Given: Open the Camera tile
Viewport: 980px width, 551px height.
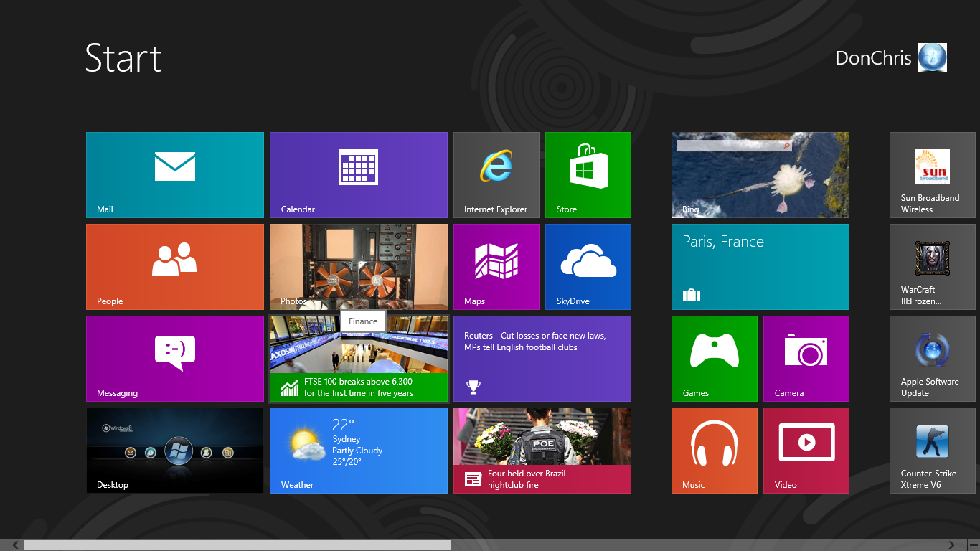Looking at the screenshot, I should pos(806,359).
